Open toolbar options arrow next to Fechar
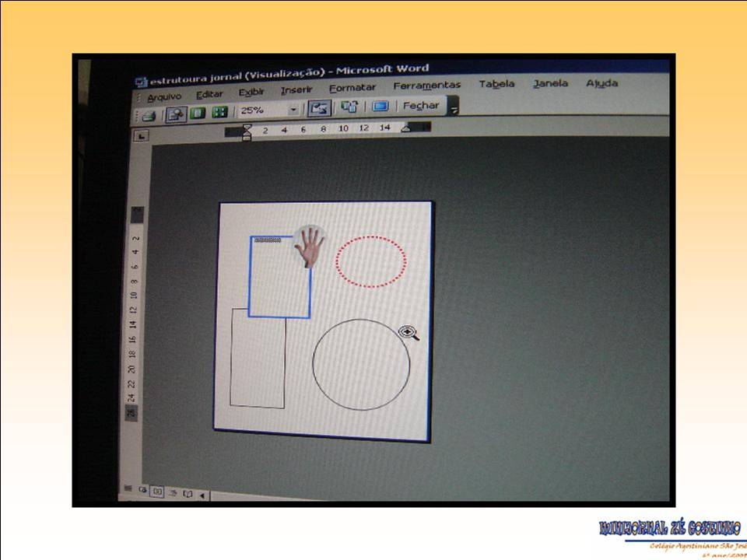Viewport: 747px width, 560px height. pyautogui.click(x=454, y=106)
